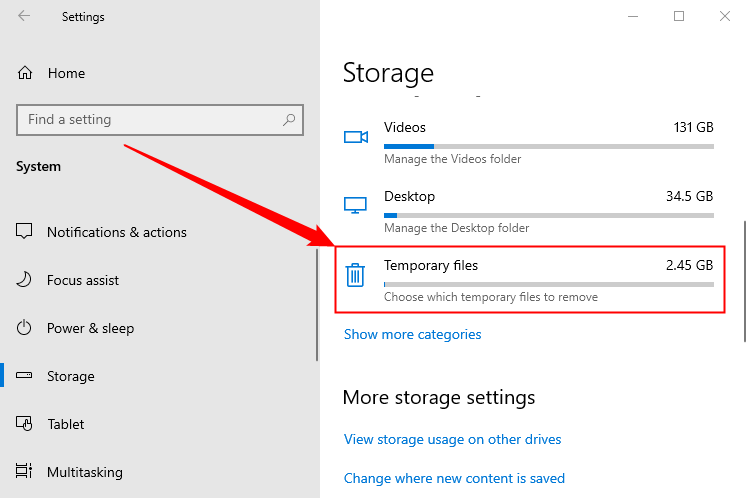Click the Temporary files trash can icon

tap(355, 275)
